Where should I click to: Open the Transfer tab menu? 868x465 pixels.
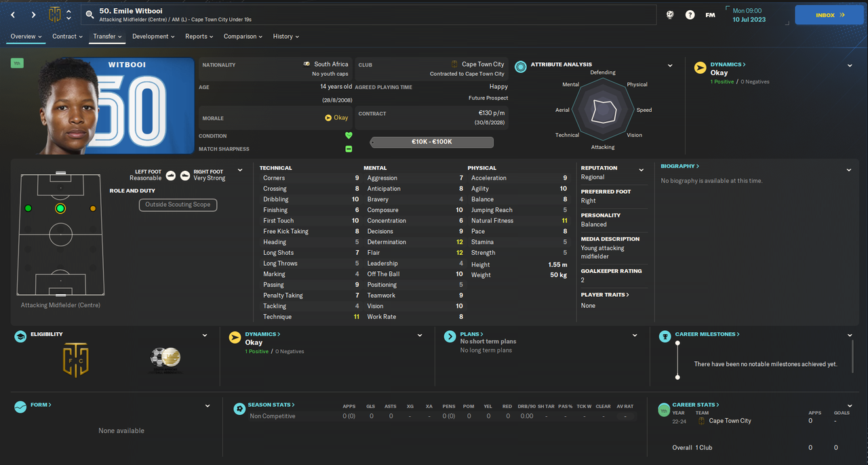tap(107, 37)
